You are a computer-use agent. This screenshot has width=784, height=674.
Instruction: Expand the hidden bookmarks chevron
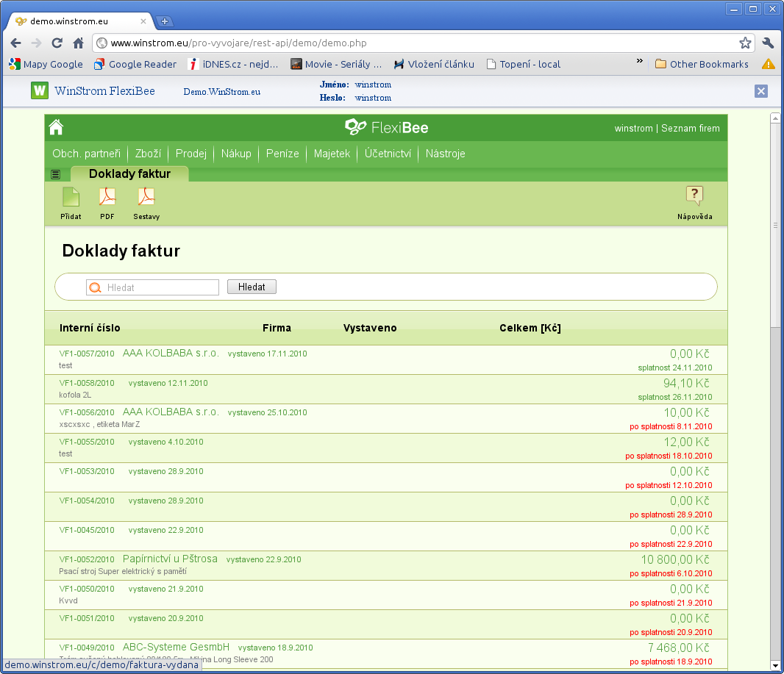coord(639,62)
